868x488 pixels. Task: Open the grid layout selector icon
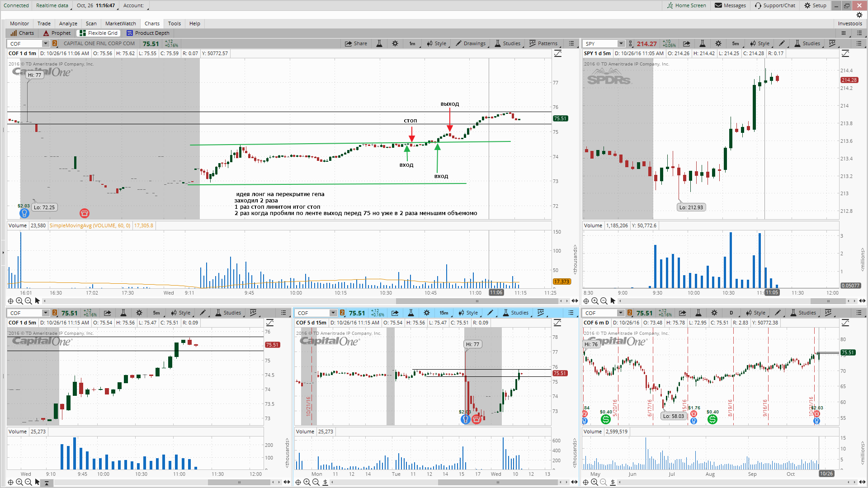click(844, 33)
